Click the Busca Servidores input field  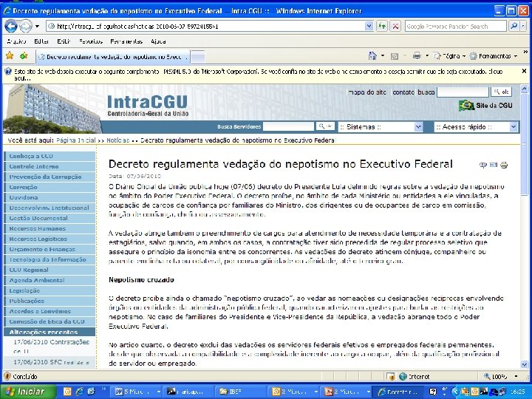point(288,126)
